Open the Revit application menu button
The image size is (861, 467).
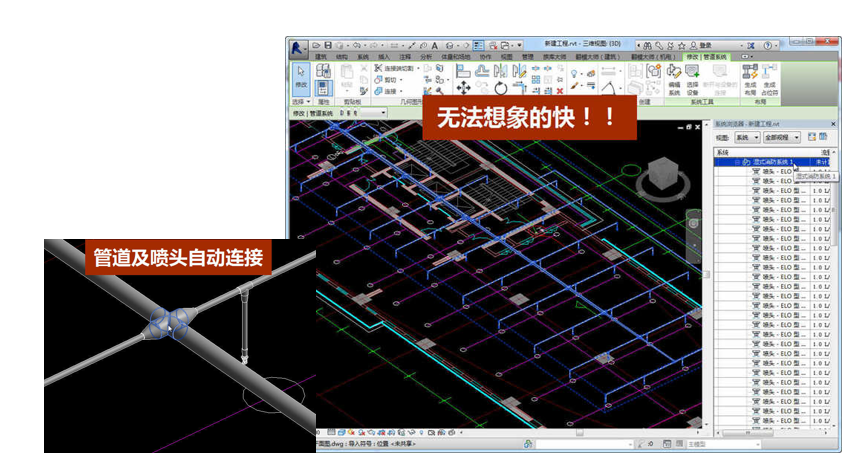(298, 49)
